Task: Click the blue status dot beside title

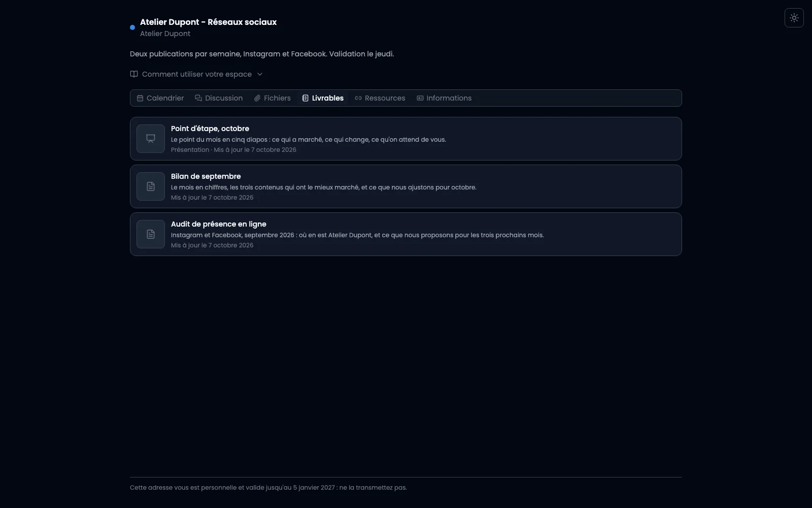Action: coord(132,27)
